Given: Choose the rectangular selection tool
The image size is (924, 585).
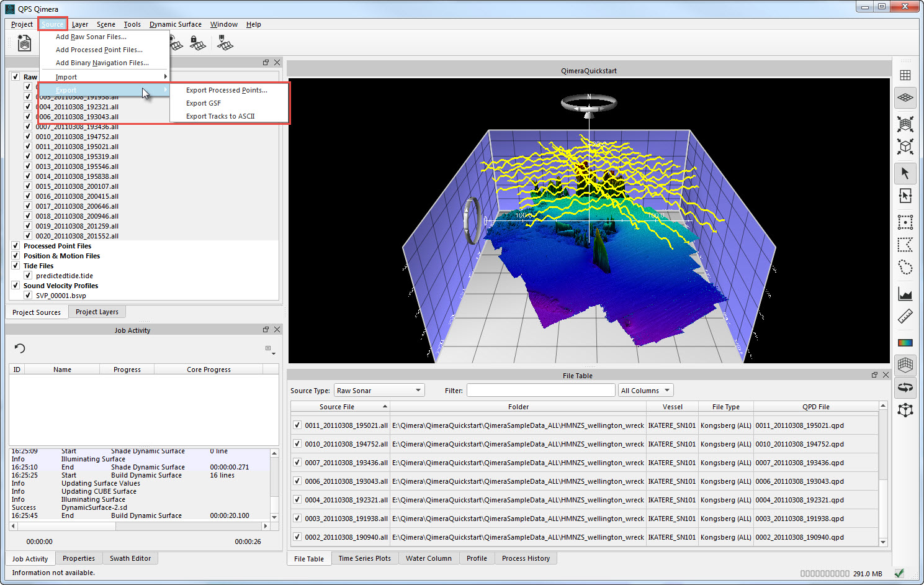Looking at the screenshot, I should pyautogui.click(x=905, y=222).
